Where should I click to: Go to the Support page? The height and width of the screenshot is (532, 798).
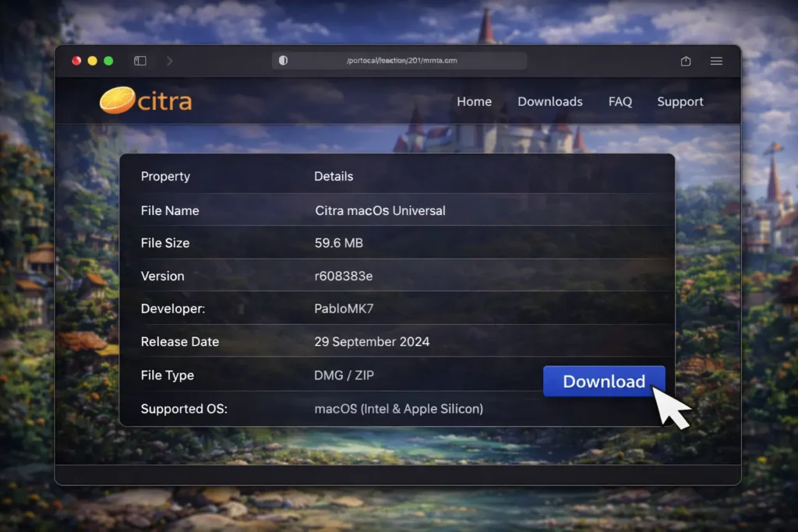[x=680, y=101]
